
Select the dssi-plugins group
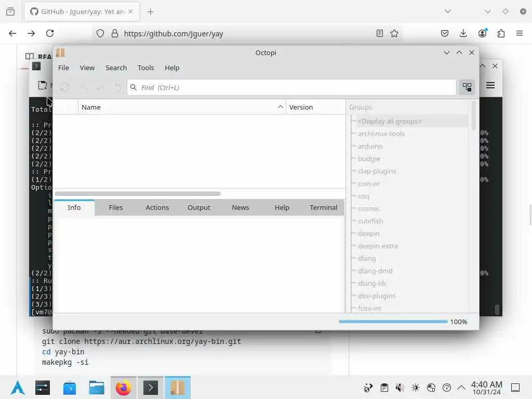coord(377,296)
